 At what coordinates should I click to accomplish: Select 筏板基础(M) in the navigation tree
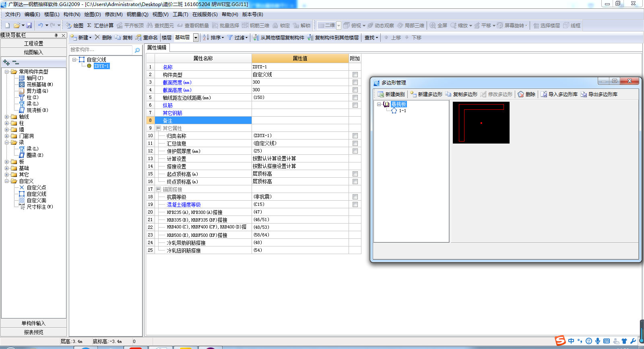tap(40, 84)
